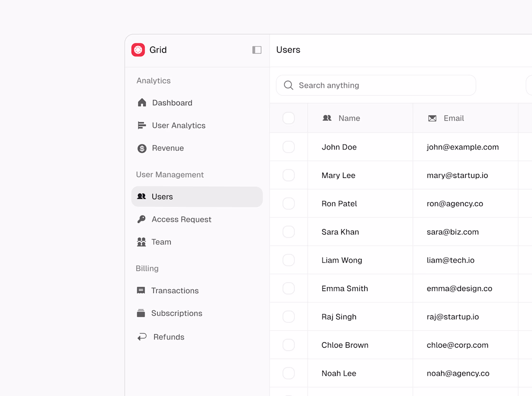532x396 pixels.
Task: Select Users in the sidebar
Action: click(x=197, y=197)
